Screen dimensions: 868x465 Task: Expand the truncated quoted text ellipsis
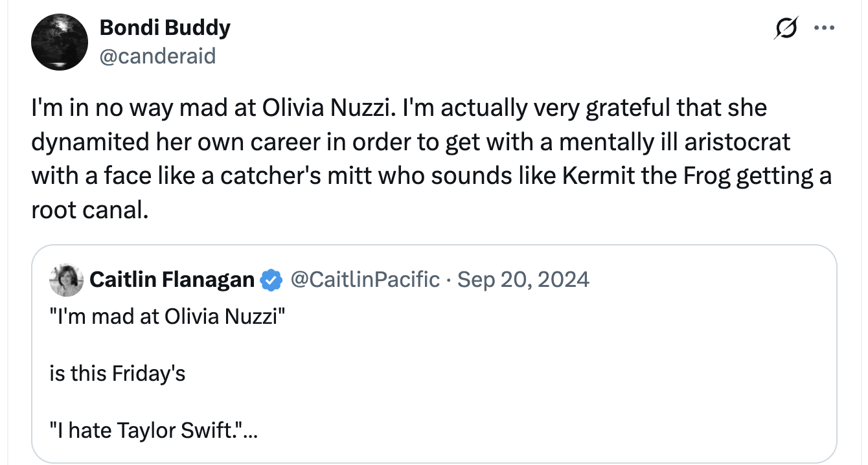249,430
